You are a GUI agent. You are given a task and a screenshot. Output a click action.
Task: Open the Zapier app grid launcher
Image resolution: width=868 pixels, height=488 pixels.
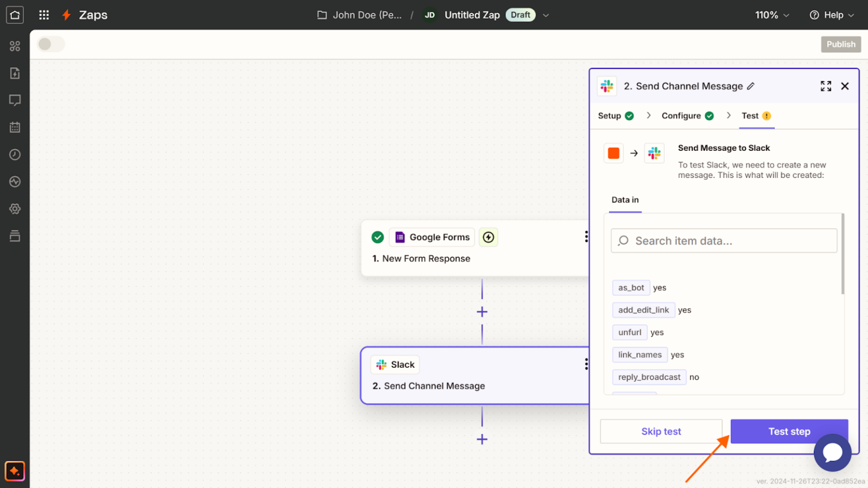(44, 15)
